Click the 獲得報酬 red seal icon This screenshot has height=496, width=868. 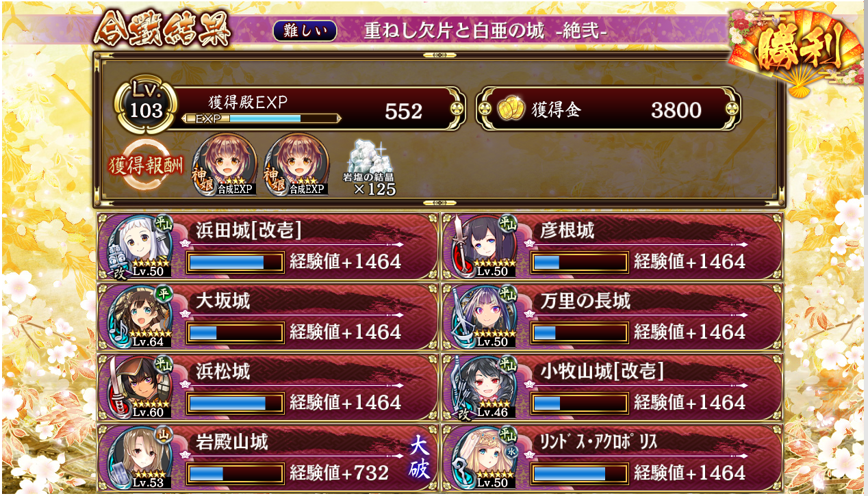[145, 166]
